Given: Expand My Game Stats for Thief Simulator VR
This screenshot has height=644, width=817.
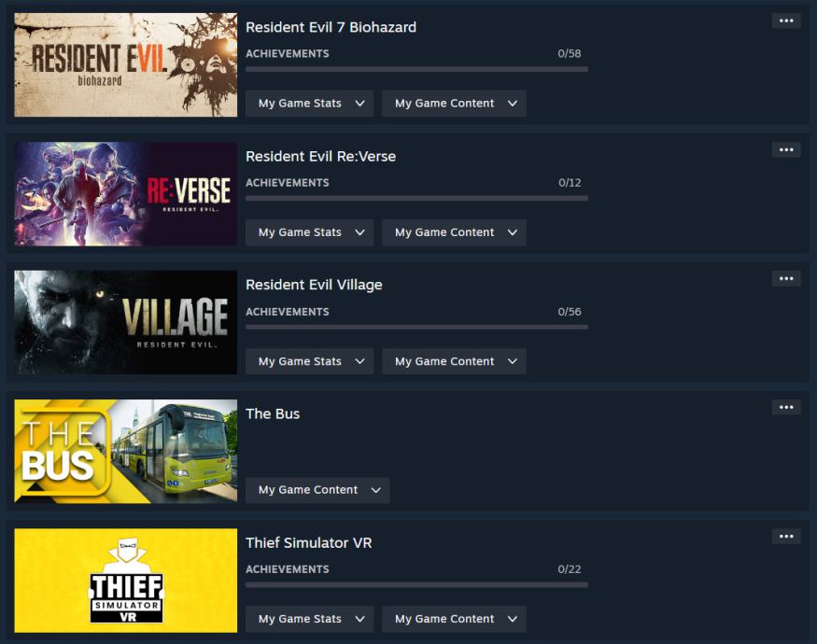Looking at the screenshot, I should pos(309,619).
